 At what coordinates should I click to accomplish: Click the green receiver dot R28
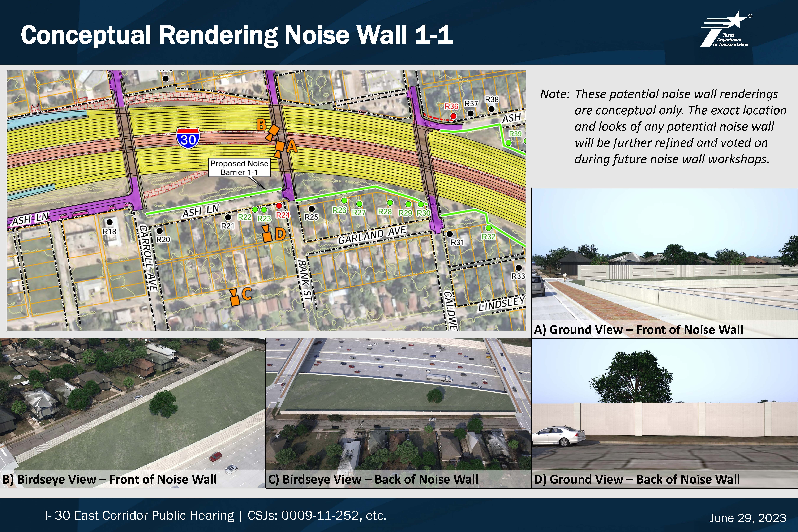click(x=390, y=203)
